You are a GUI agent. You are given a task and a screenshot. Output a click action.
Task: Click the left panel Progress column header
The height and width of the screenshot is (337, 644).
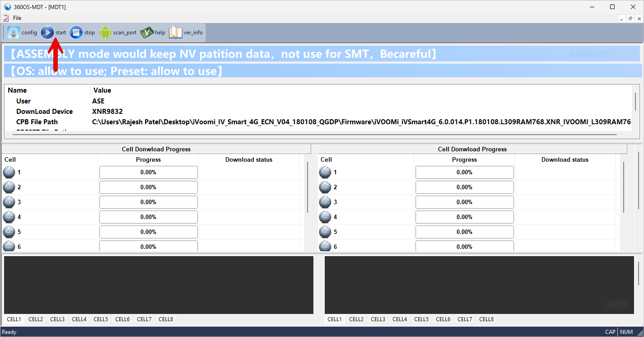tap(148, 159)
